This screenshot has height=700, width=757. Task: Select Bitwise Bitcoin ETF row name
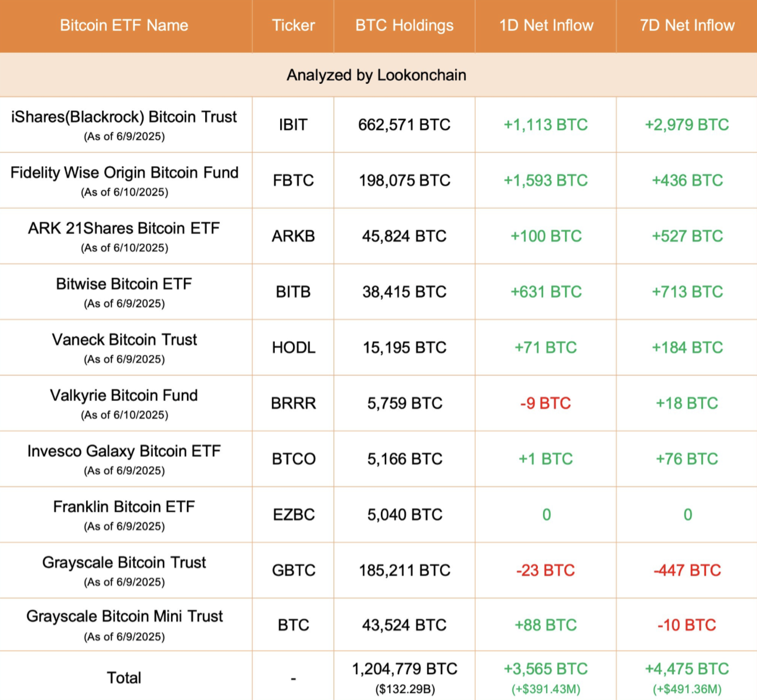124,284
